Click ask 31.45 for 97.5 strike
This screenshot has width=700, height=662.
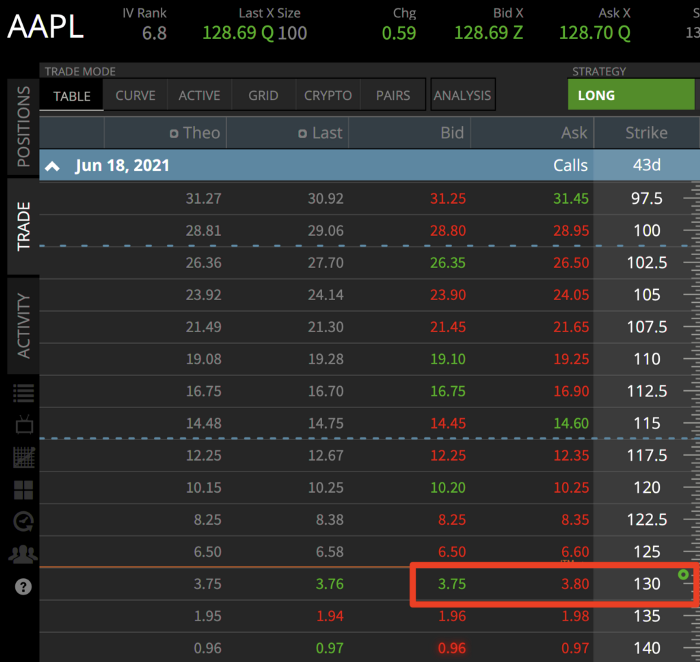[571, 198]
